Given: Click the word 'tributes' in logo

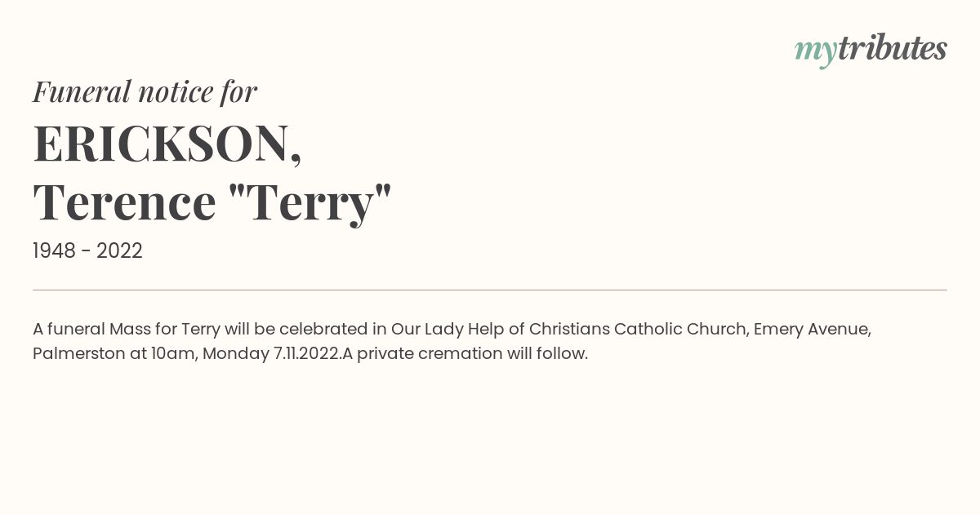Looking at the screenshot, I should [x=893, y=48].
